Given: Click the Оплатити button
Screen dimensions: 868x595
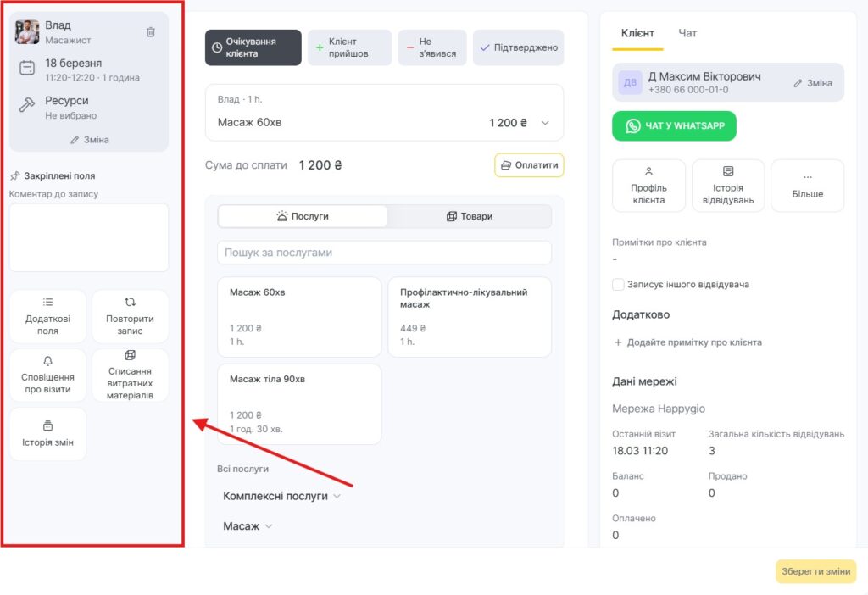Looking at the screenshot, I should [529, 165].
